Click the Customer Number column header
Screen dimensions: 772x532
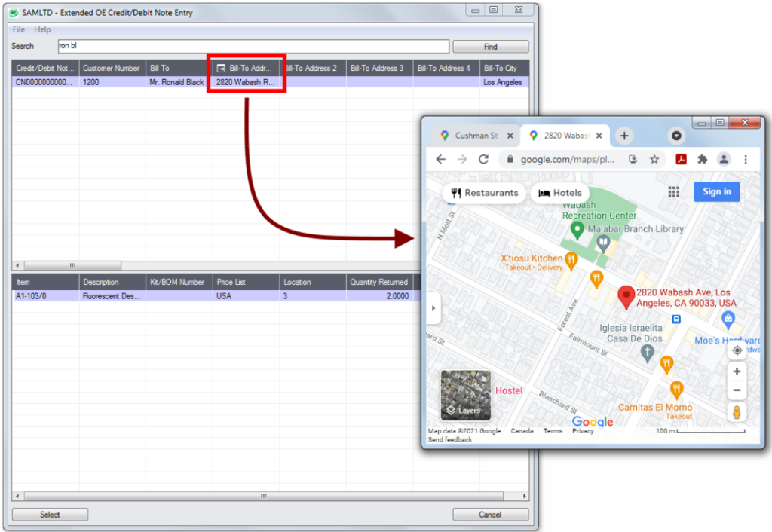pos(112,68)
